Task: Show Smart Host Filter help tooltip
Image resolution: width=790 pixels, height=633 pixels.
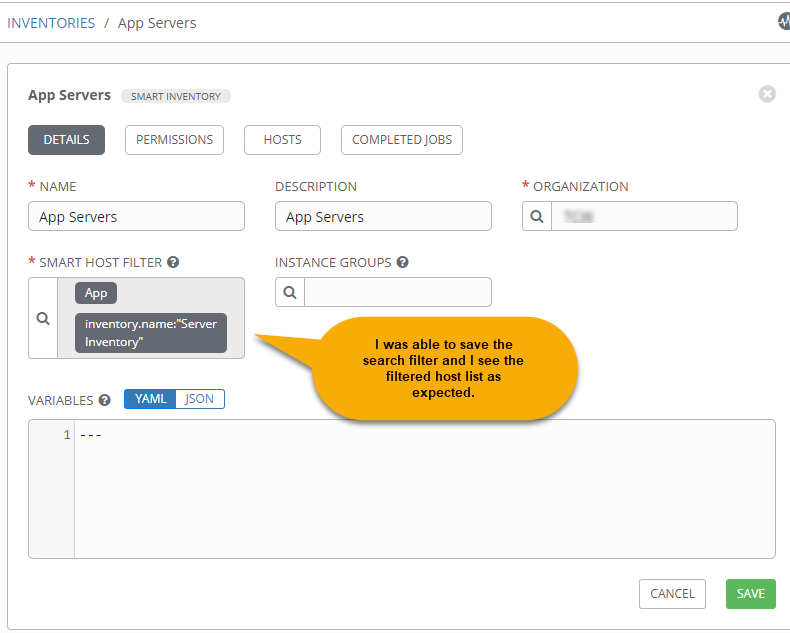Action: click(173, 262)
